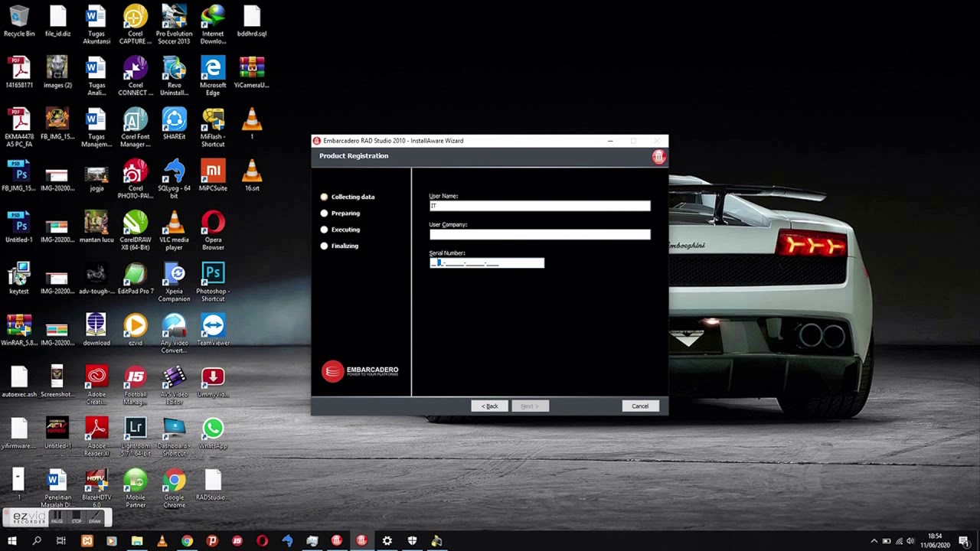980x551 pixels.
Task: Open Google Chrome from the taskbar
Action: pos(187,541)
